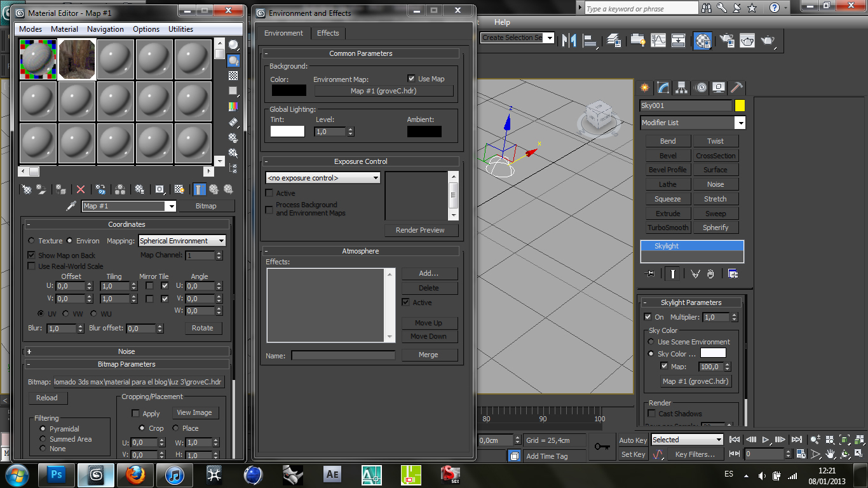Click the black Ambient color swatch

(424, 132)
